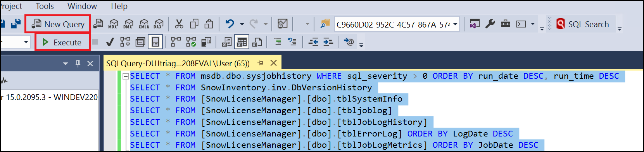This screenshot has width=644, height=152.
Task: Click the Undo arrow icon
Action: point(230,24)
